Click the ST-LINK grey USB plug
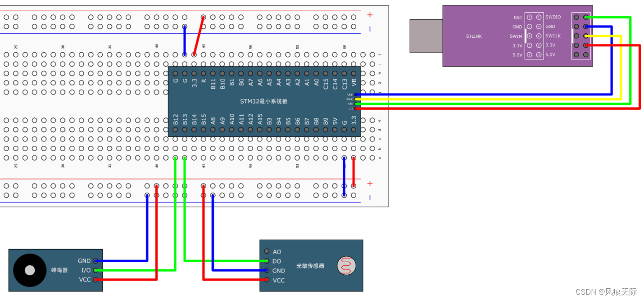This screenshot has width=644, height=300. click(426, 36)
